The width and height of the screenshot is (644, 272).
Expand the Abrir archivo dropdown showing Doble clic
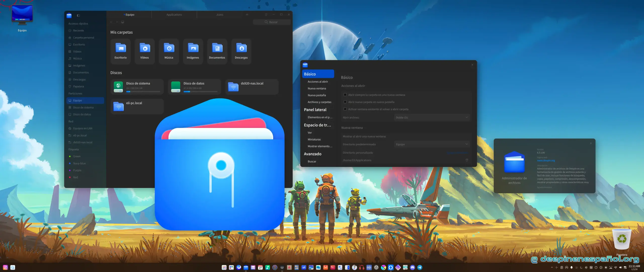click(432, 117)
